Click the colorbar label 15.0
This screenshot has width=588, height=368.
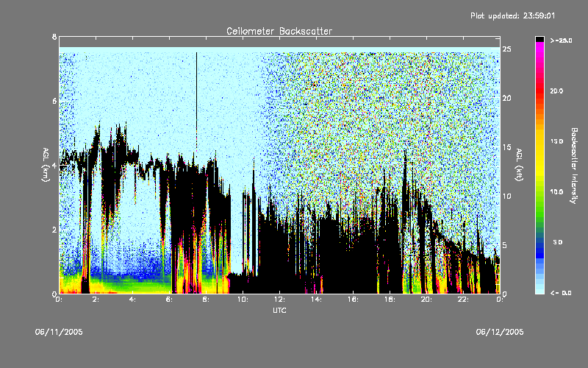[x=556, y=141]
